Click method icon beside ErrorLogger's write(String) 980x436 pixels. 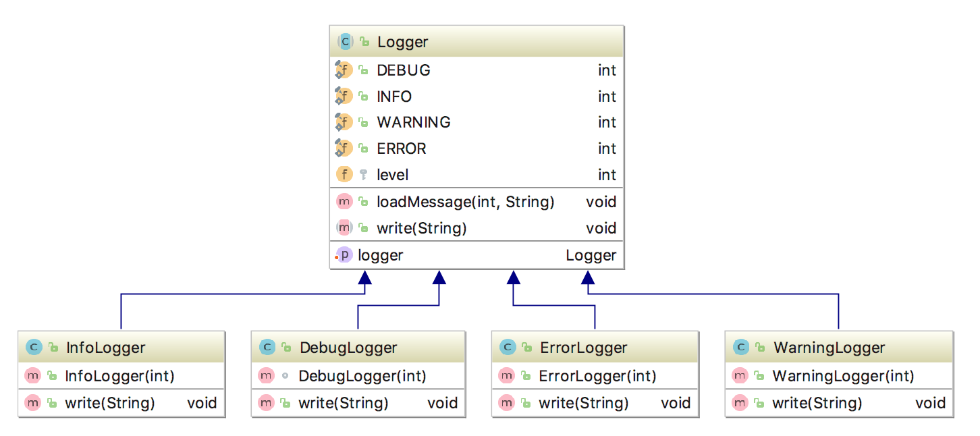pos(506,403)
